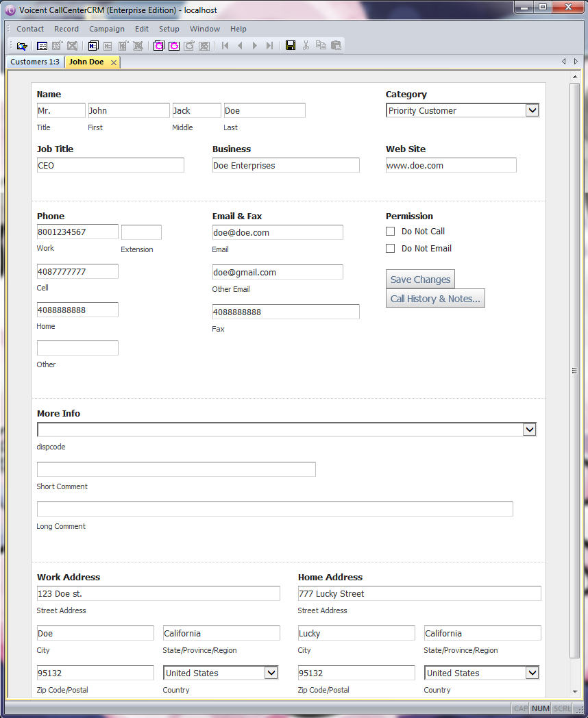Click into the Short Comment field
The image size is (588, 718).
point(176,469)
